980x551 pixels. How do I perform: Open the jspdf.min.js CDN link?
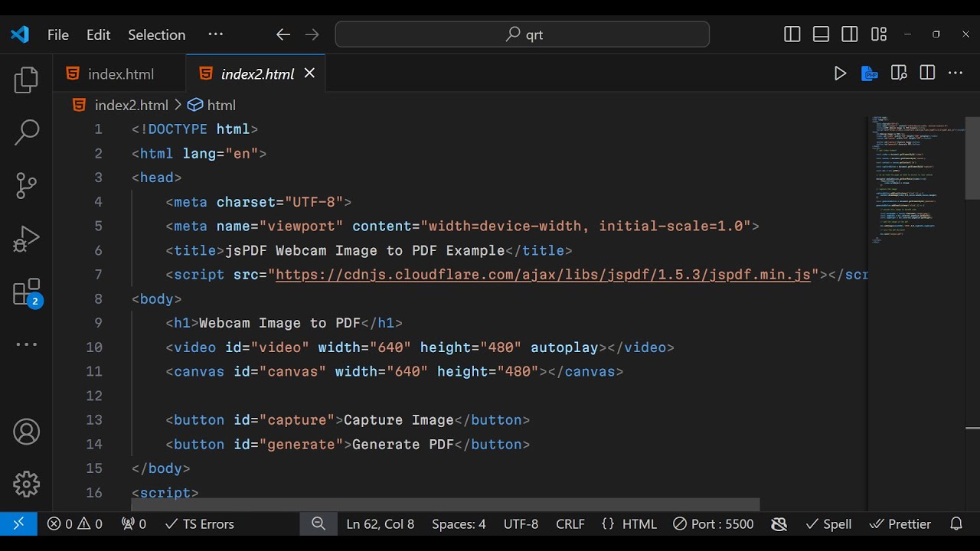pos(543,275)
